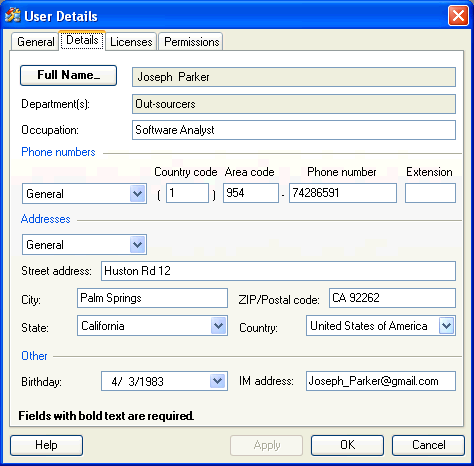Select the Permissions tab
Image resolution: width=474 pixels, height=466 pixels.
point(191,42)
